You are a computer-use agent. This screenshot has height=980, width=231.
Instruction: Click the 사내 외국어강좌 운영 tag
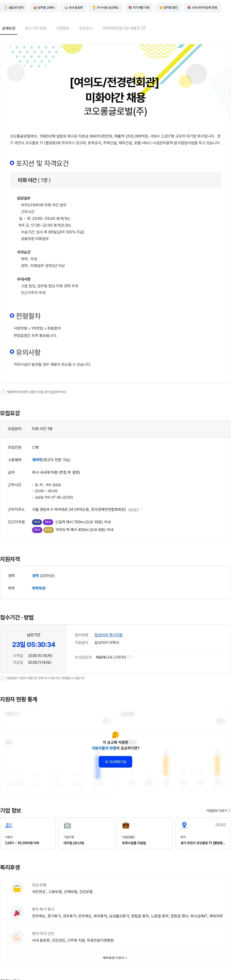pos(202,8)
